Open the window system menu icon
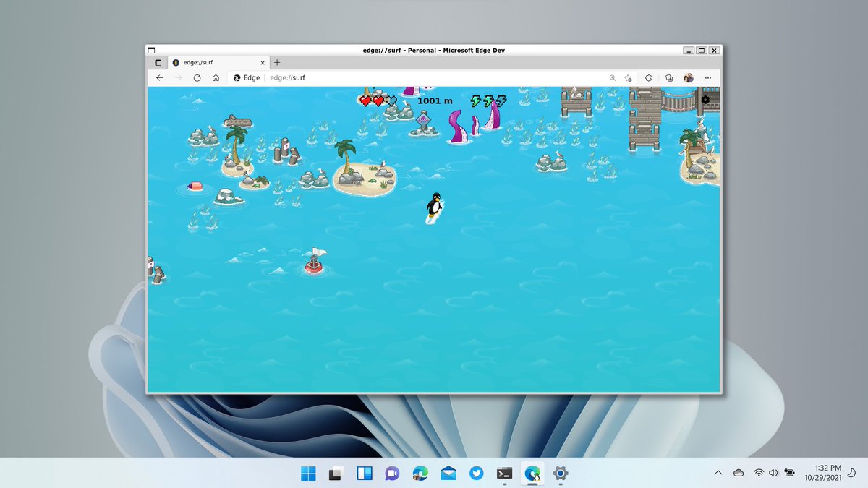 [x=151, y=51]
